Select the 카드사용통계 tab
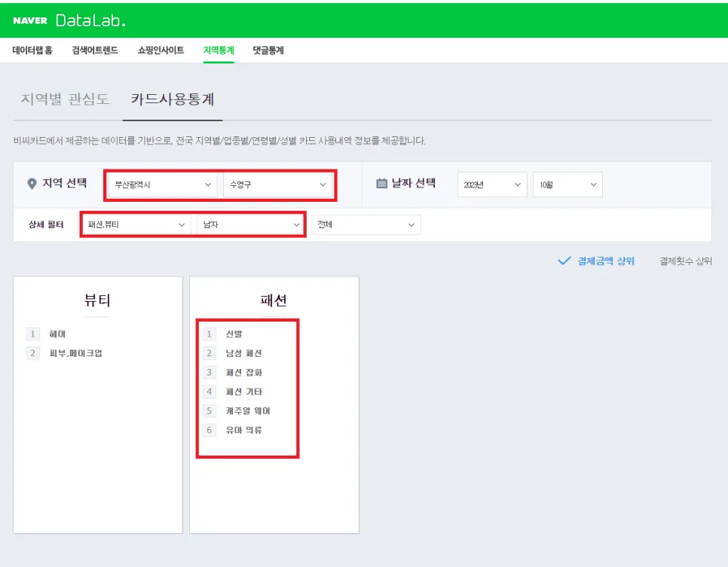This screenshot has width=728, height=567. (173, 99)
